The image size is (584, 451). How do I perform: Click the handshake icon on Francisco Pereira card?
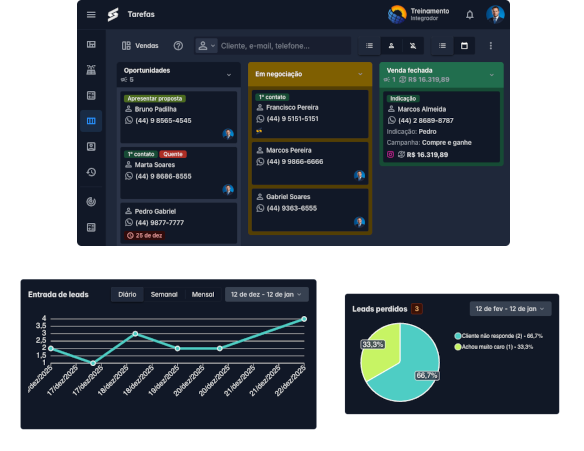[259, 131]
